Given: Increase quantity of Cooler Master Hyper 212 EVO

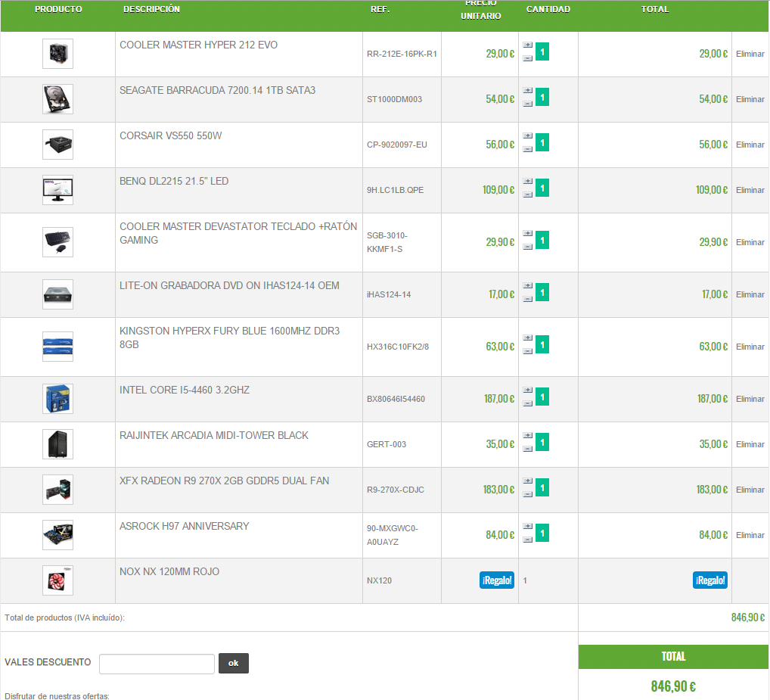Looking at the screenshot, I should (527, 45).
